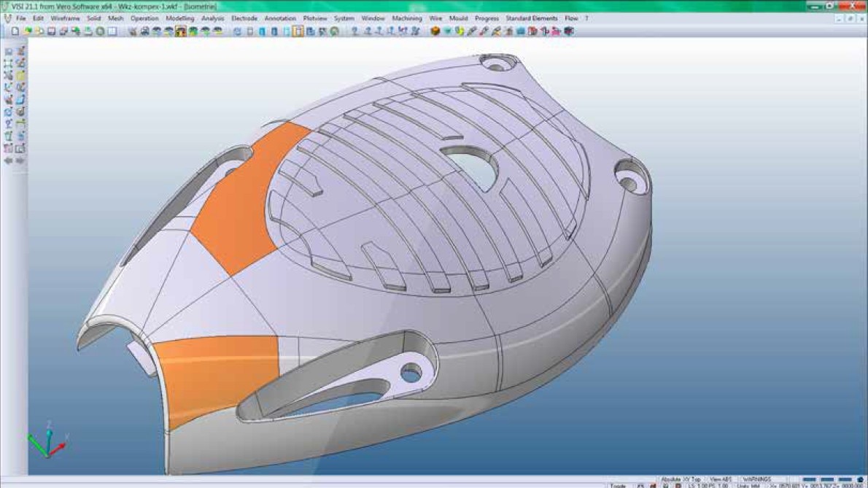Click the help question mark toolbar icon
Viewport: 868px width, 488px height.
click(355, 31)
